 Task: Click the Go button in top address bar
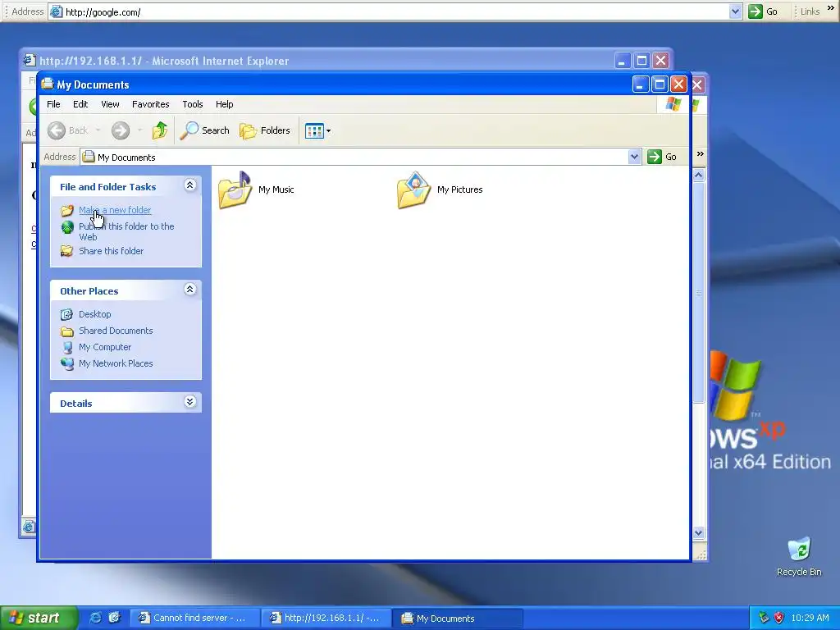[x=764, y=11]
